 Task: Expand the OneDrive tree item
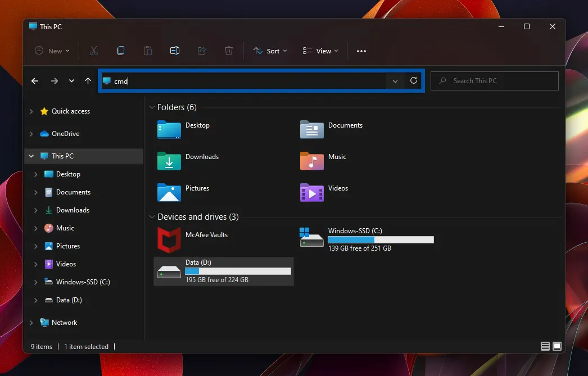coord(32,133)
